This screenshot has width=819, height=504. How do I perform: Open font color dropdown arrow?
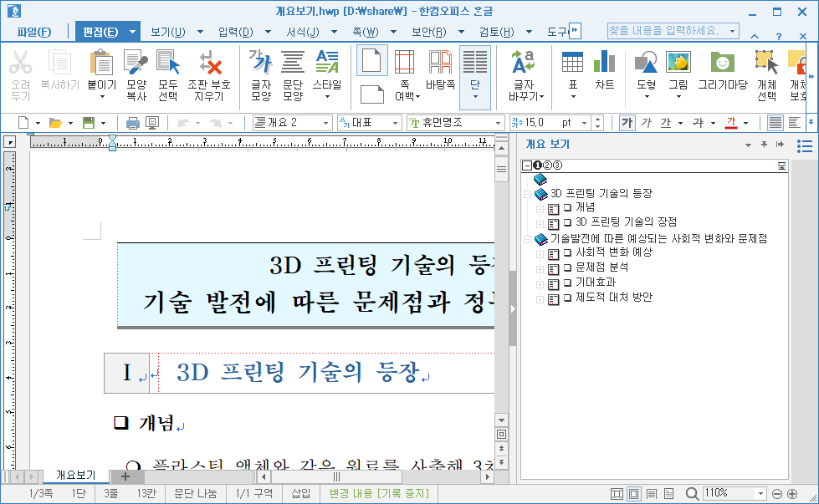click(x=745, y=123)
